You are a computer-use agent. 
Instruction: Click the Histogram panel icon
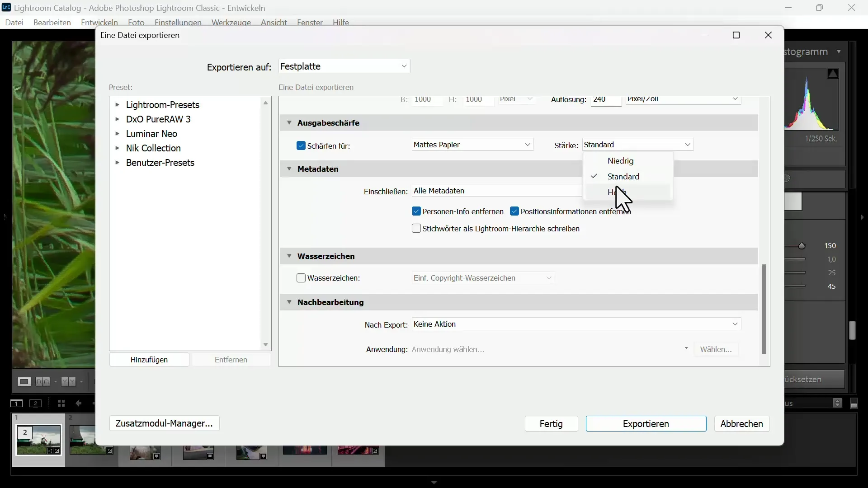coord(839,51)
